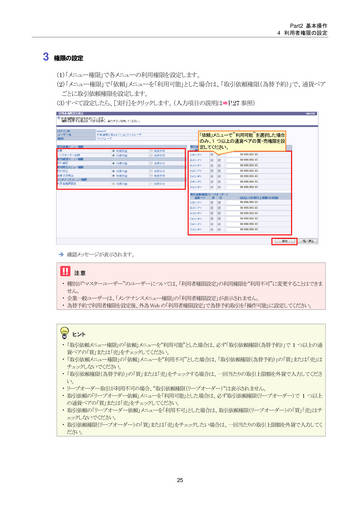The width and height of the screenshot is (360, 509).
Task: Select 利用可能 radio in last menu permission row
Action: tap(114, 184)
